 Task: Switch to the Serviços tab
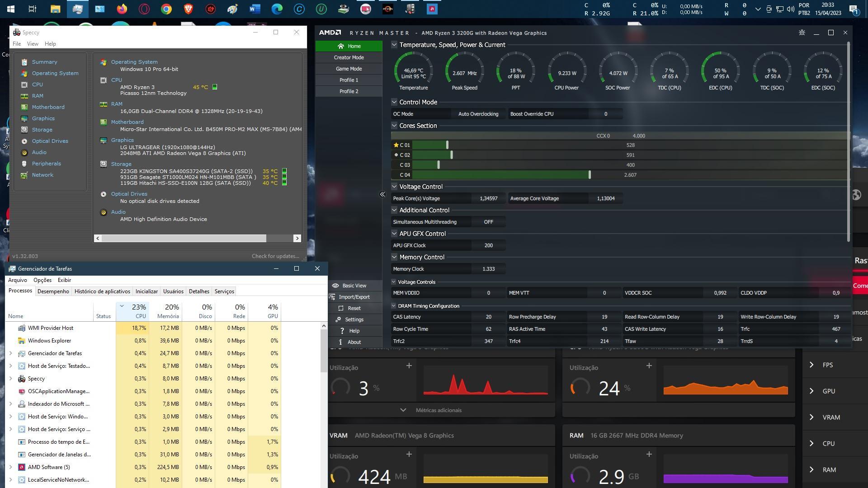(224, 291)
